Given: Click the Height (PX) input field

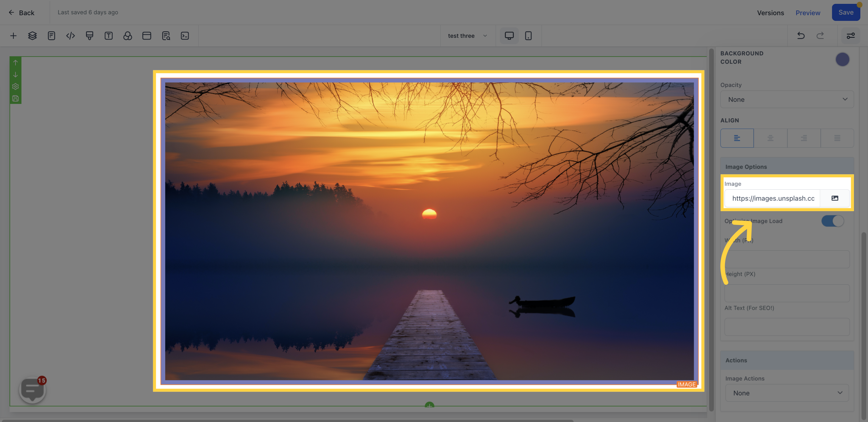Looking at the screenshot, I should 787,293.
